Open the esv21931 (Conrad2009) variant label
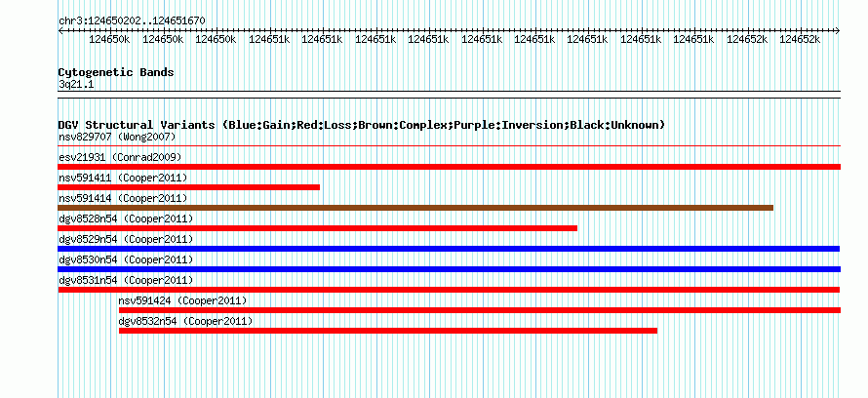 [120, 157]
